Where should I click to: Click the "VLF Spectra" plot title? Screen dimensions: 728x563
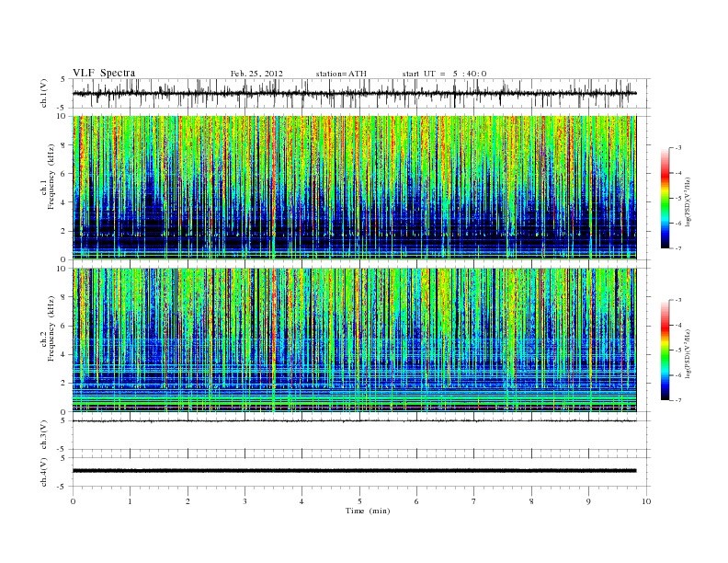point(104,73)
